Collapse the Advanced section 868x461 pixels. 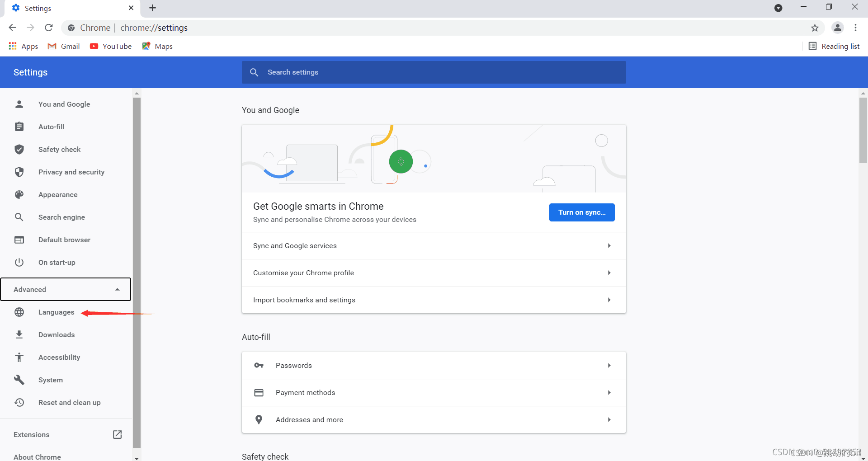point(66,289)
